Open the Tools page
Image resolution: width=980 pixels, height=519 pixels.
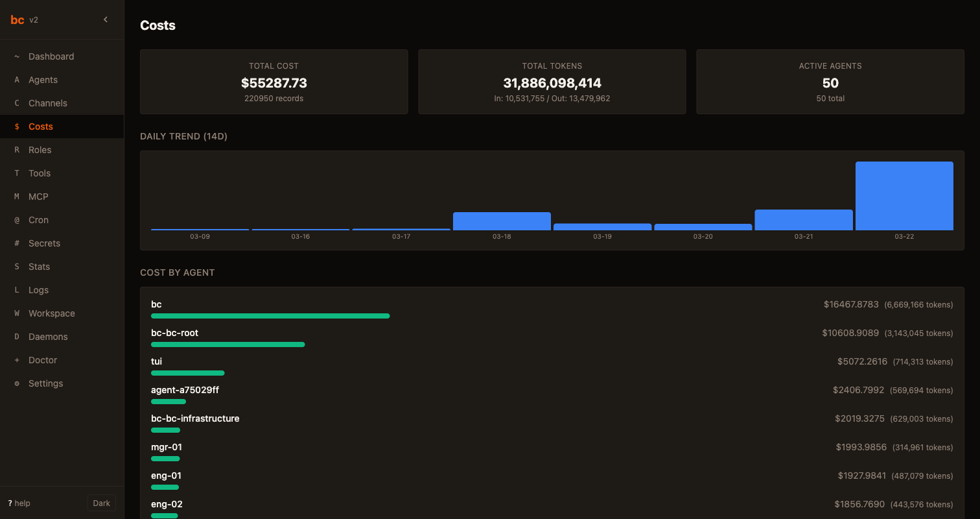tap(62, 173)
